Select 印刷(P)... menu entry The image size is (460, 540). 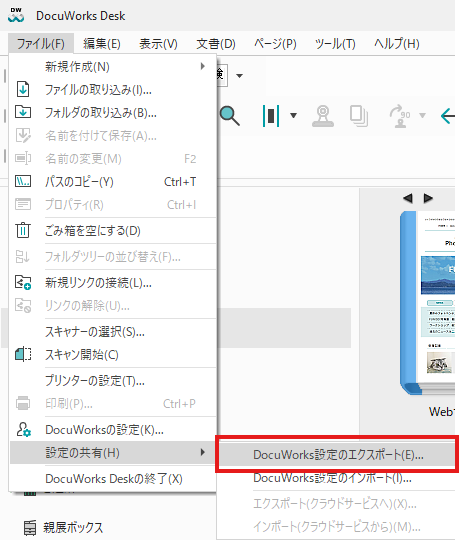tap(113, 404)
